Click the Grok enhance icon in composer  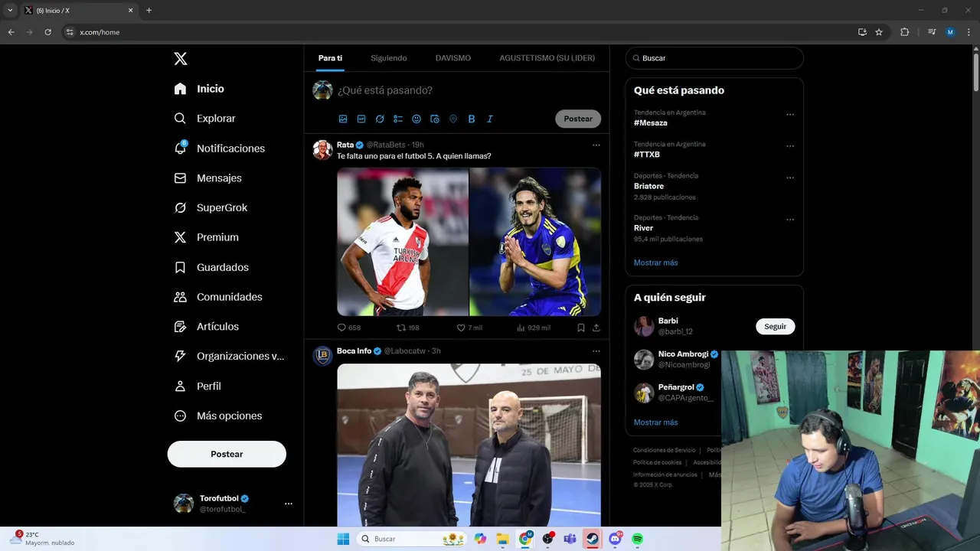[380, 119]
